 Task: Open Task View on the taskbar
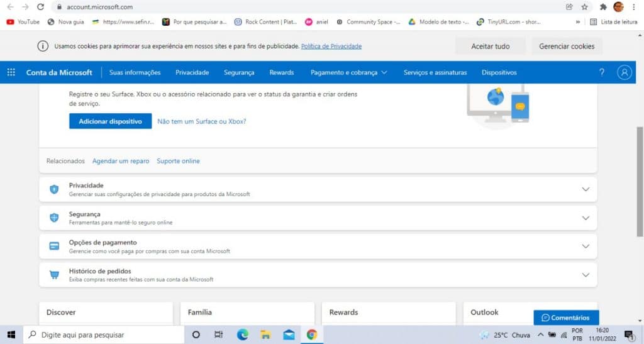pos(218,335)
